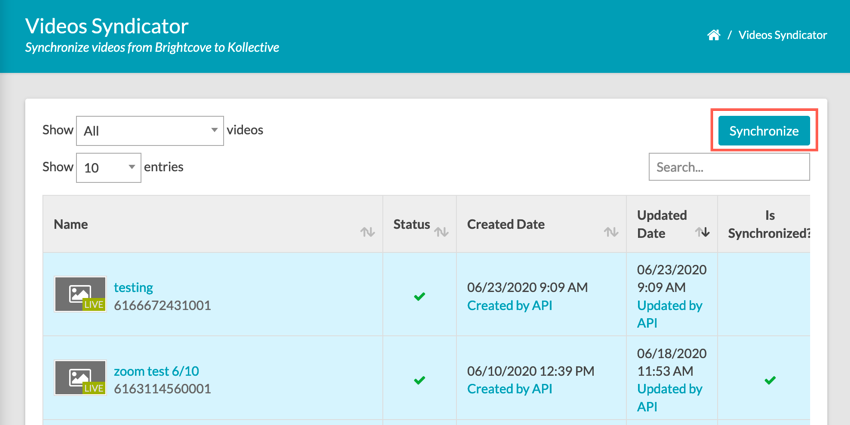
Task: Open the 'testing' video link
Action: (x=133, y=287)
